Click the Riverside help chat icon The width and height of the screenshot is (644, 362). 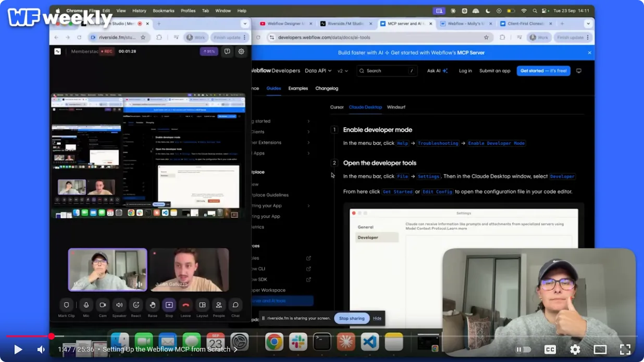pos(227,52)
